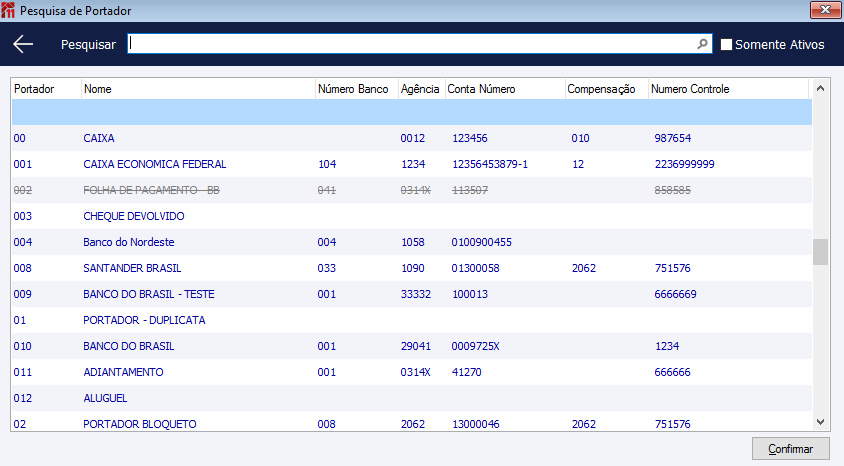This screenshot has width=844, height=466.
Task: Click portador code 001
Action: tap(23, 164)
